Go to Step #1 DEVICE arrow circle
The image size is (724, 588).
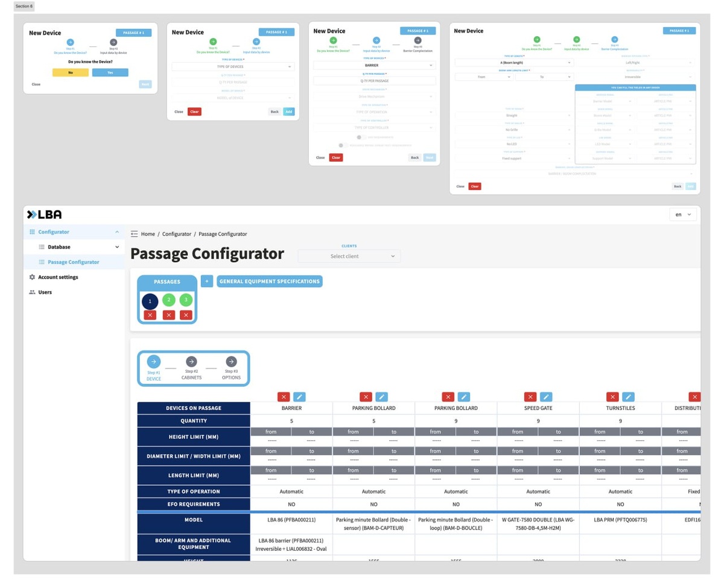154,361
